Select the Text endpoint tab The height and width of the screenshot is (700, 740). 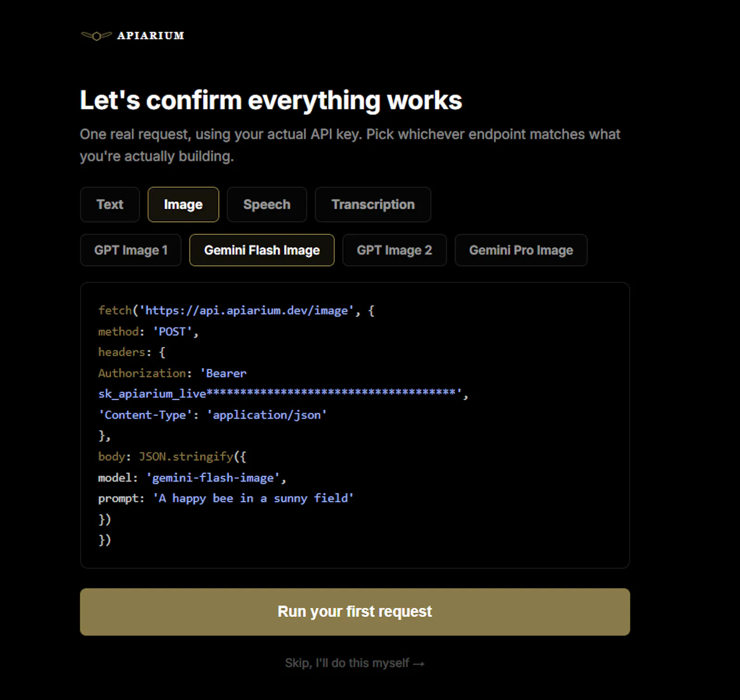pyautogui.click(x=110, y=204)
